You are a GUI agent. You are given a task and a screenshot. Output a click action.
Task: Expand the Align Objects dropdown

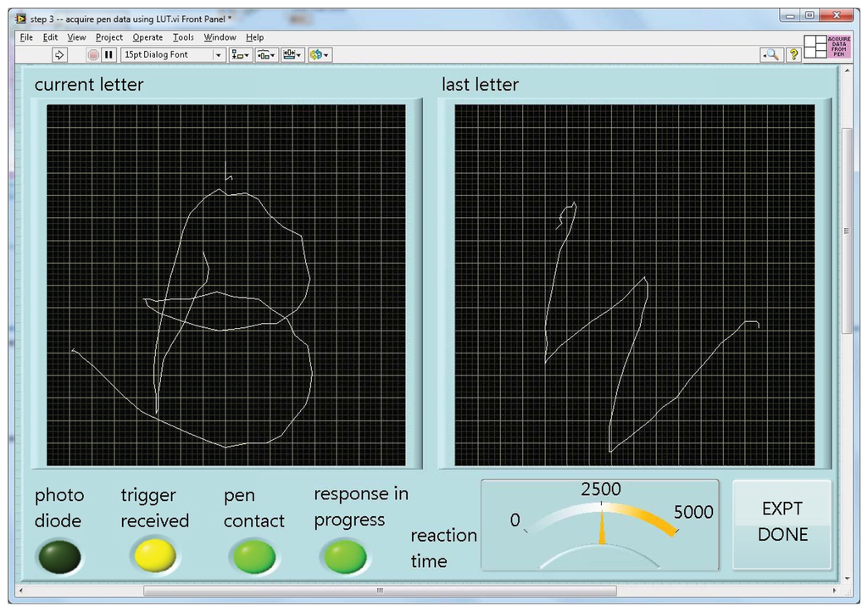[240, 54]
